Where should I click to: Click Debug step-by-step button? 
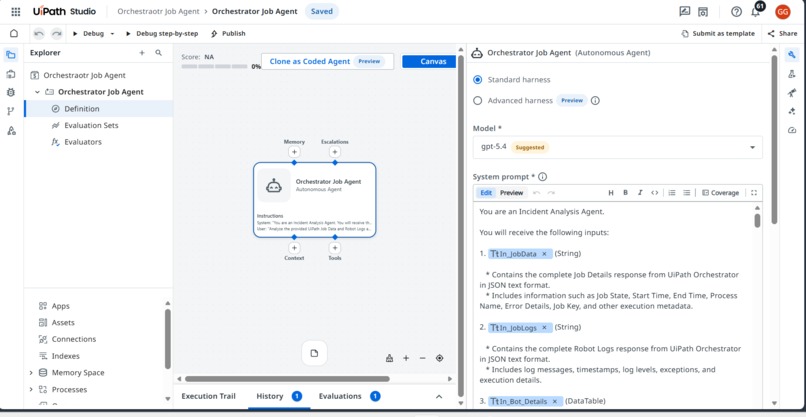pos(162,33)
